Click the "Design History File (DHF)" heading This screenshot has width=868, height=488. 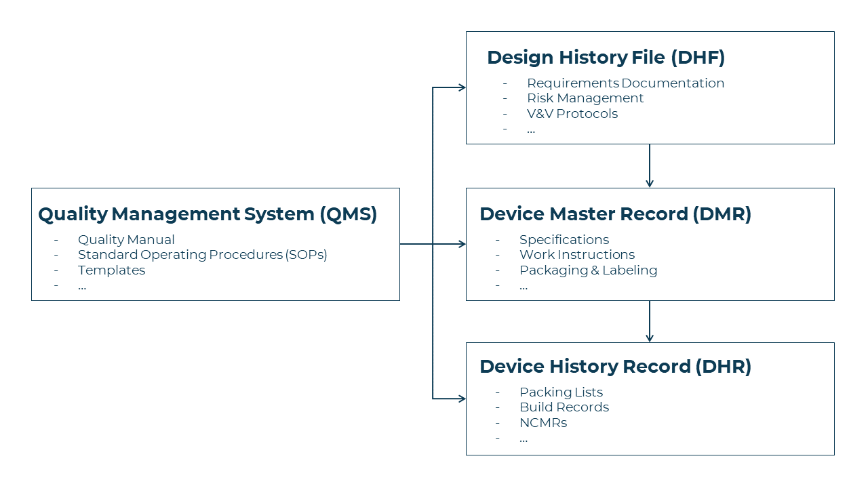[606, 58]
